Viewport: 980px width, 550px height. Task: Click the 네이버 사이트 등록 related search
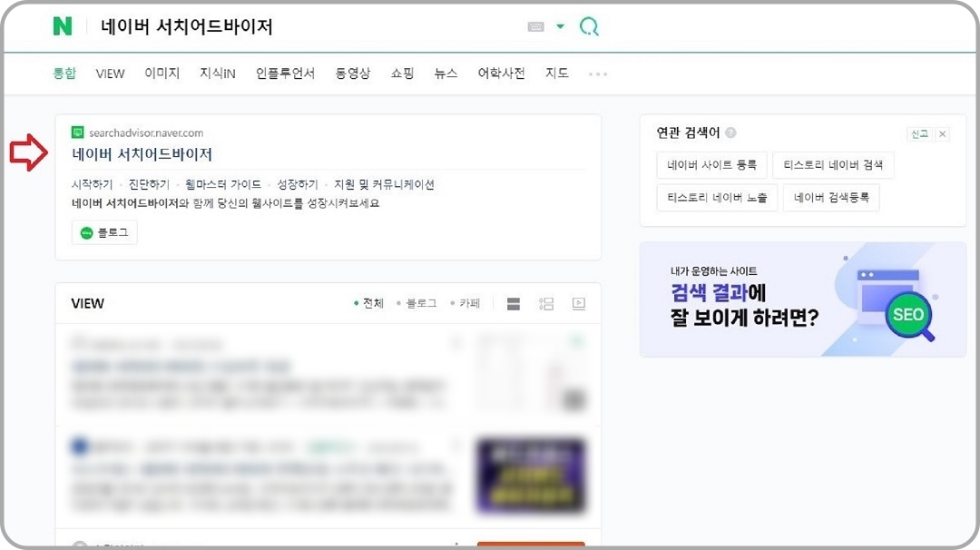point(712,165)
